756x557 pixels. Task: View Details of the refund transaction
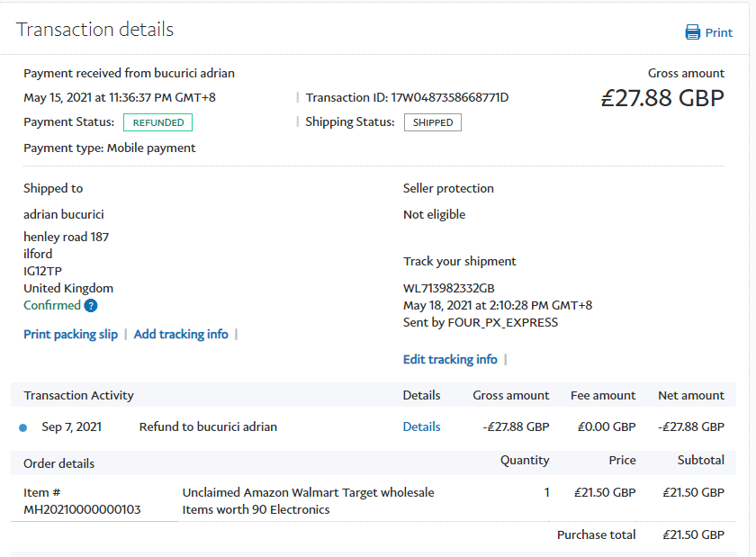421,427
